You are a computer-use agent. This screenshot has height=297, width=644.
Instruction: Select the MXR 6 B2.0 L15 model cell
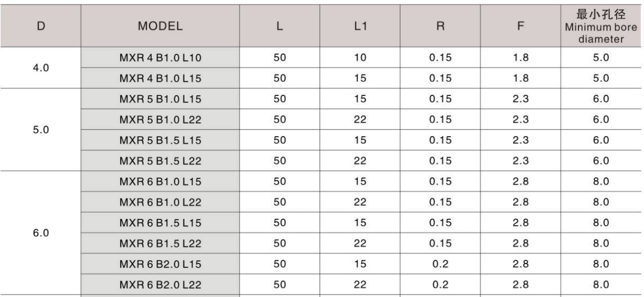pos(160,264)
